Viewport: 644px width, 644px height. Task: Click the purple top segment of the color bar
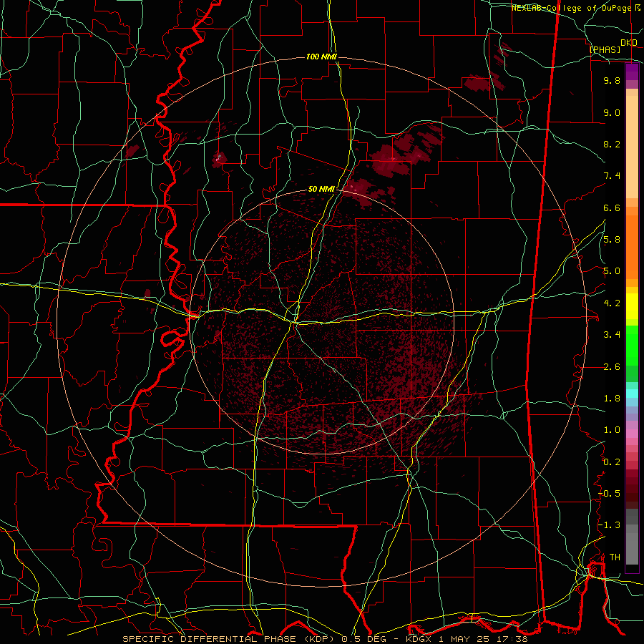632,72
